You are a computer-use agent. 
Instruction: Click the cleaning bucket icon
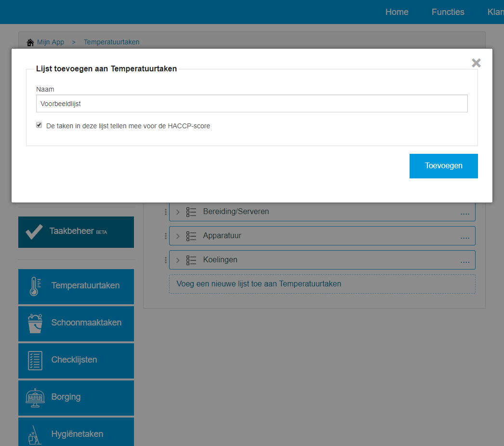[x=35, y=324]
